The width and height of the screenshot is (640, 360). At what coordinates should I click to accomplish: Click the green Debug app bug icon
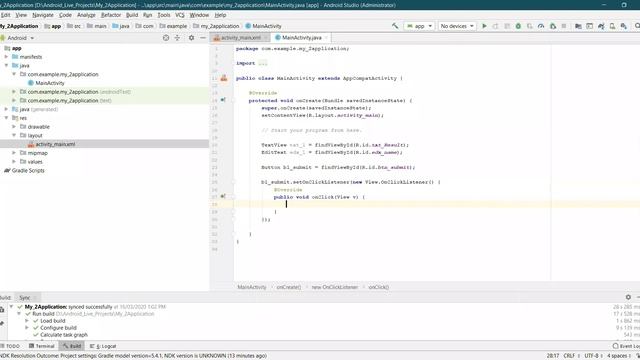pos(518,26)
